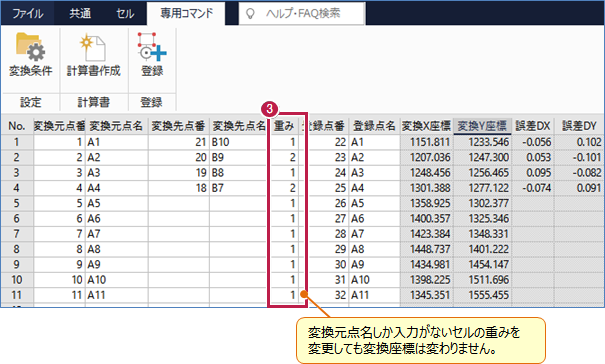Switch to the セル tab

[125, 13]
